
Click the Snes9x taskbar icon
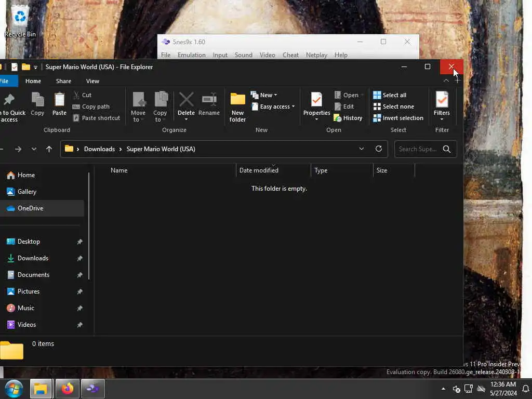pyautogui.click(x=93, y=389)
